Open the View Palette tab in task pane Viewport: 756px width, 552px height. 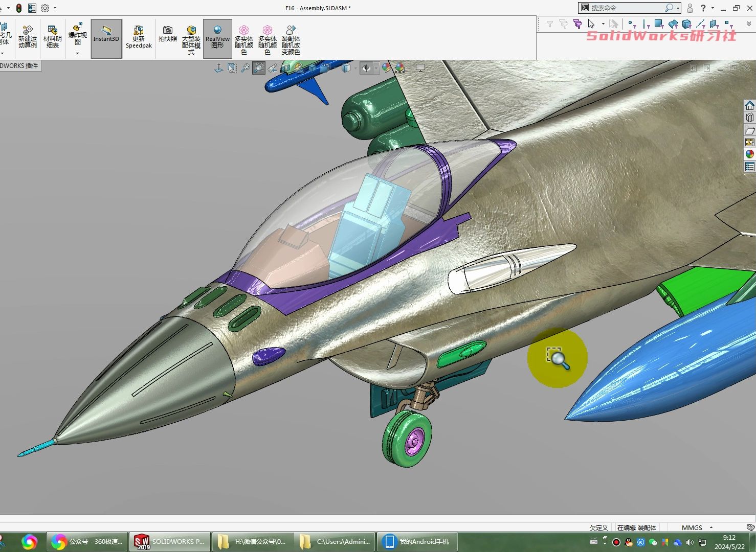tap(749, 142)
